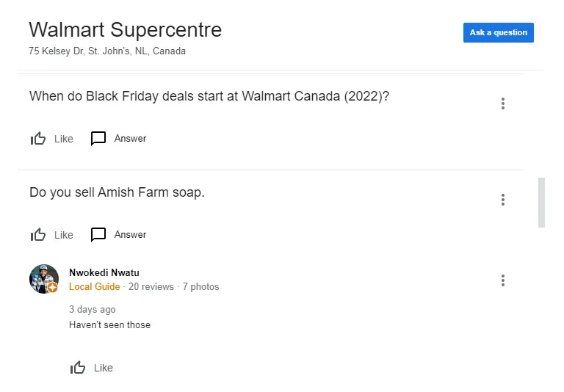This screenshot has height=392, width=564.
Task: Click the Local Guide badge star icon
Action: (53, 288)
